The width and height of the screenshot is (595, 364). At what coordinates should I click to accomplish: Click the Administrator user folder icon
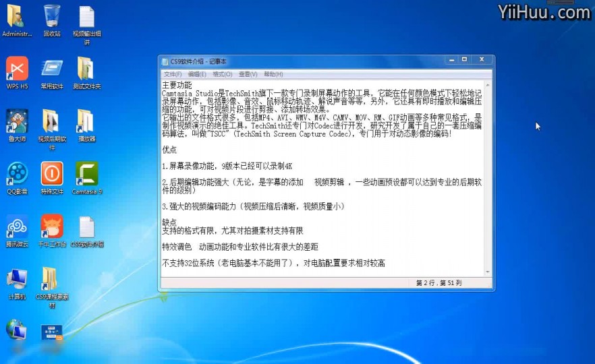point(17,20)
